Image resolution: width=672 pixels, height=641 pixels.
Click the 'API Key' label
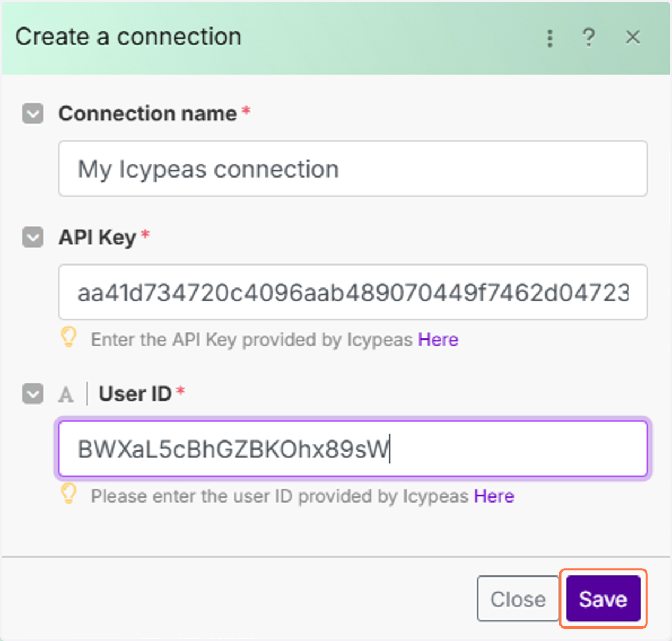tap(97, 238)
